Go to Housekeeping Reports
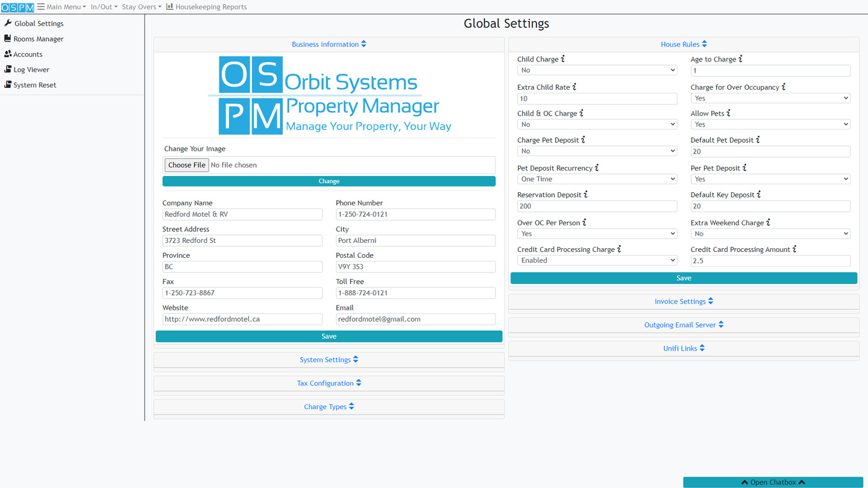868x488 pixels. point(206,7)
